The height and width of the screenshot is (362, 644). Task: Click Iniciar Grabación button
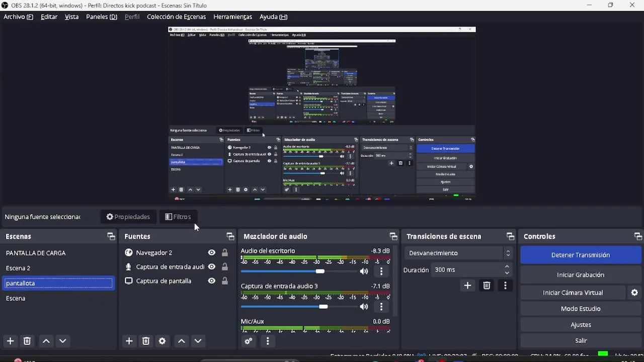580,275
